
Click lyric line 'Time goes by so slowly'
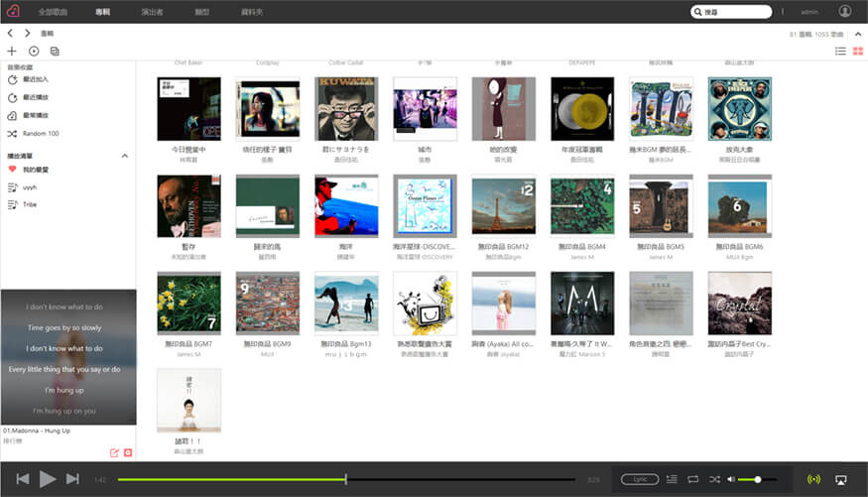point(64,327)
